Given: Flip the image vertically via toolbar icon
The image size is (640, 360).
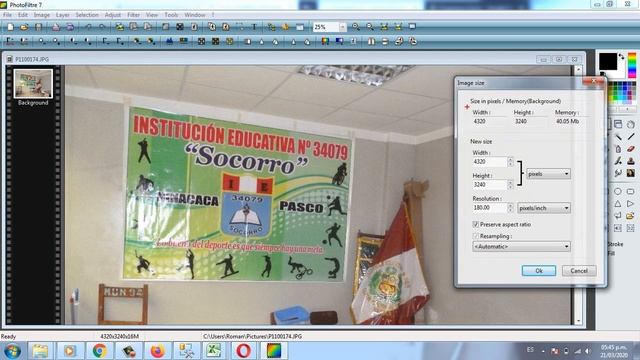Looking at the screenshot, I should coord(385,41).
